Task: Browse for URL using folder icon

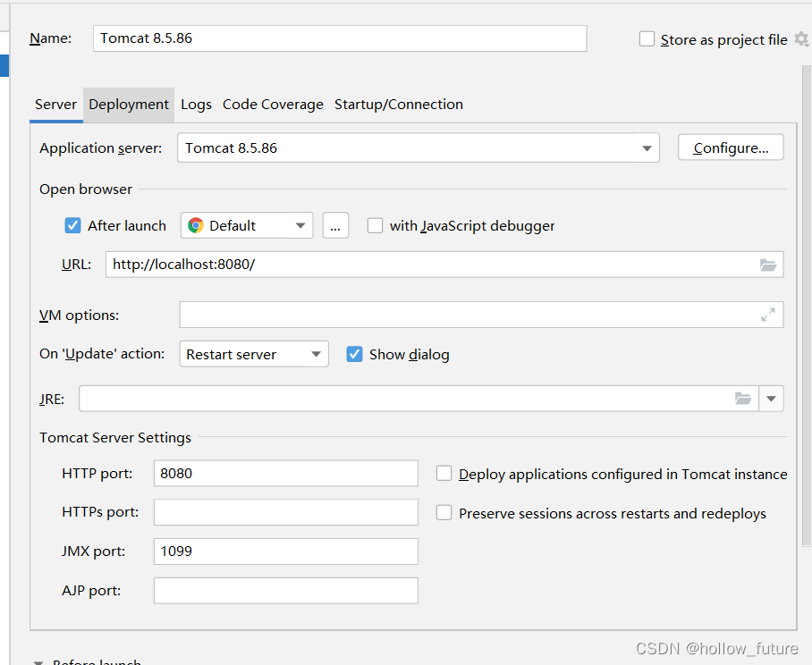Action: click(x=768, y=265)
